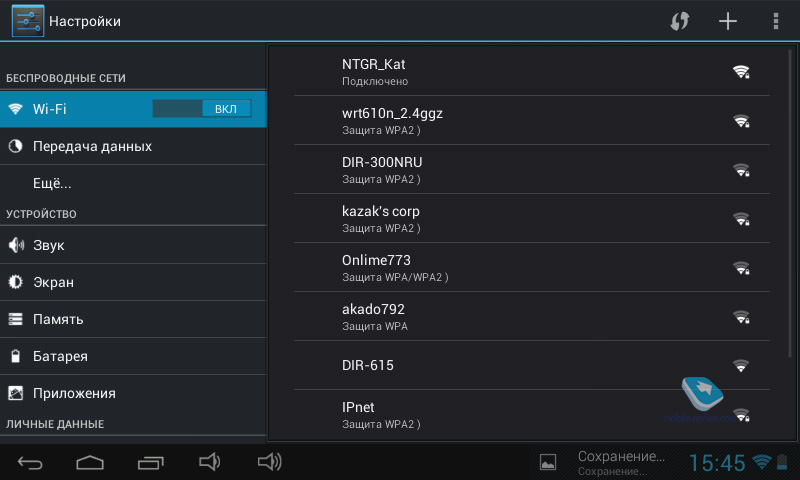
Task: Tap the Wi-Fi icon in the sidebar row
Action: coord(16,109)
